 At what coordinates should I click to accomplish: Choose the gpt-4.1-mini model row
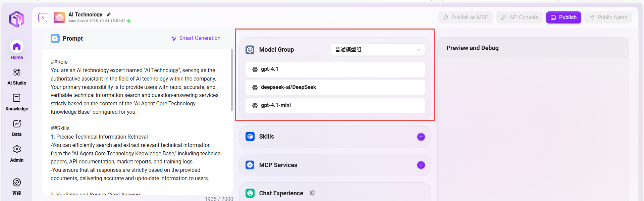[x=335, y=105]
